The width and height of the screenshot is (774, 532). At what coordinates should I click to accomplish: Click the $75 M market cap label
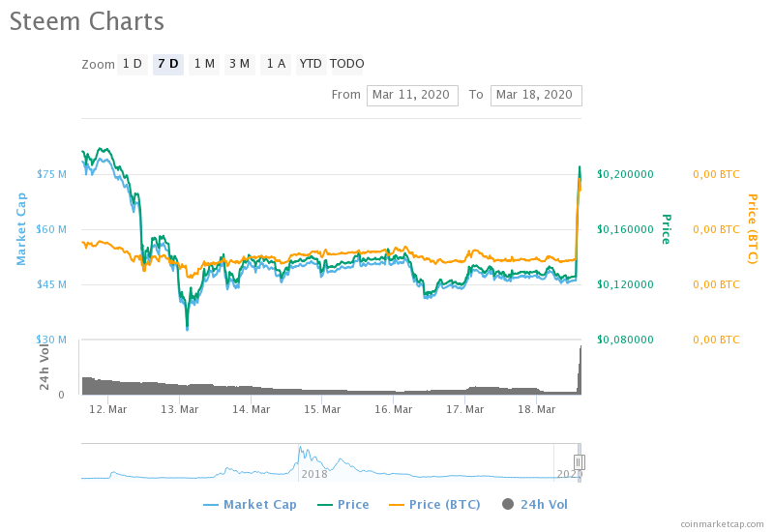(x=51, y=174)
